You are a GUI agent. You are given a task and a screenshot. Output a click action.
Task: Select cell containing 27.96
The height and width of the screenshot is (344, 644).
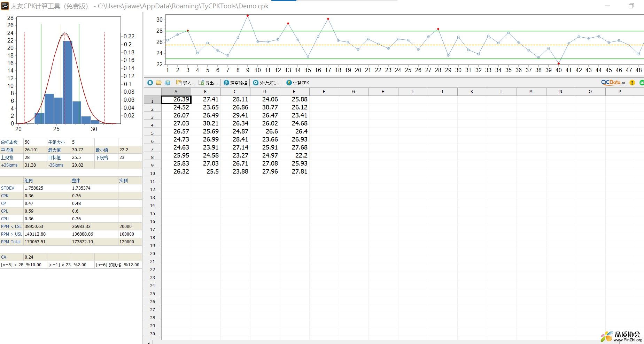point(265,171)
